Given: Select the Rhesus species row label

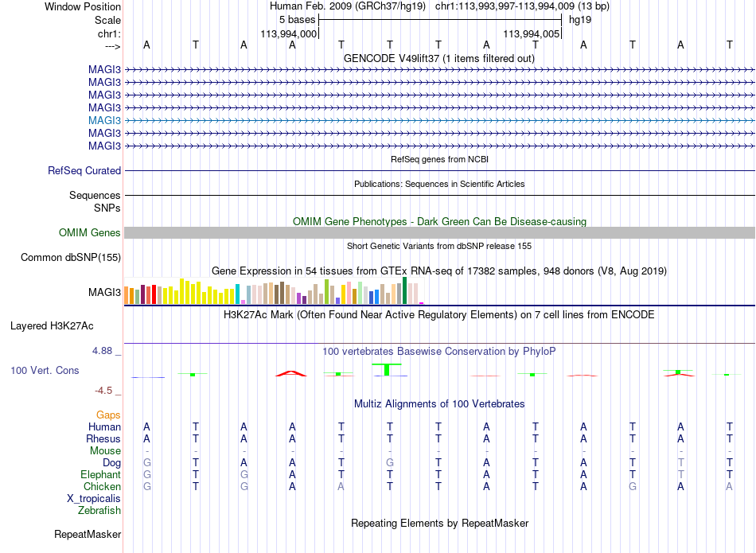Looking at the screenshot, I should (x=103, y=438).
